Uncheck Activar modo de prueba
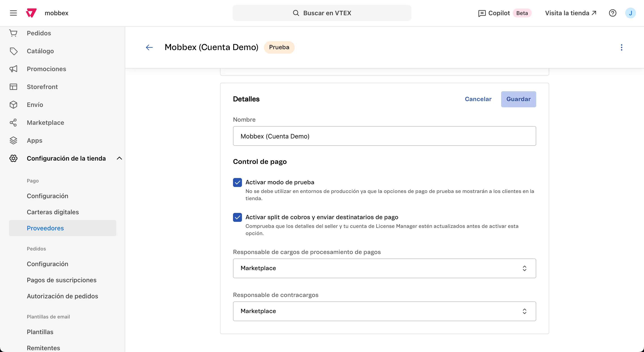 (x=237, y=182)
